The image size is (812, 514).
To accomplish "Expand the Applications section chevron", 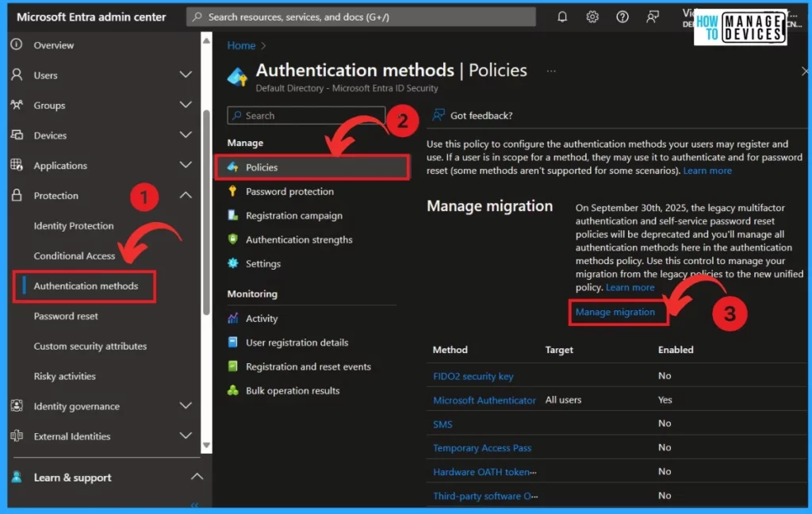I will click(x=186, y=165).
